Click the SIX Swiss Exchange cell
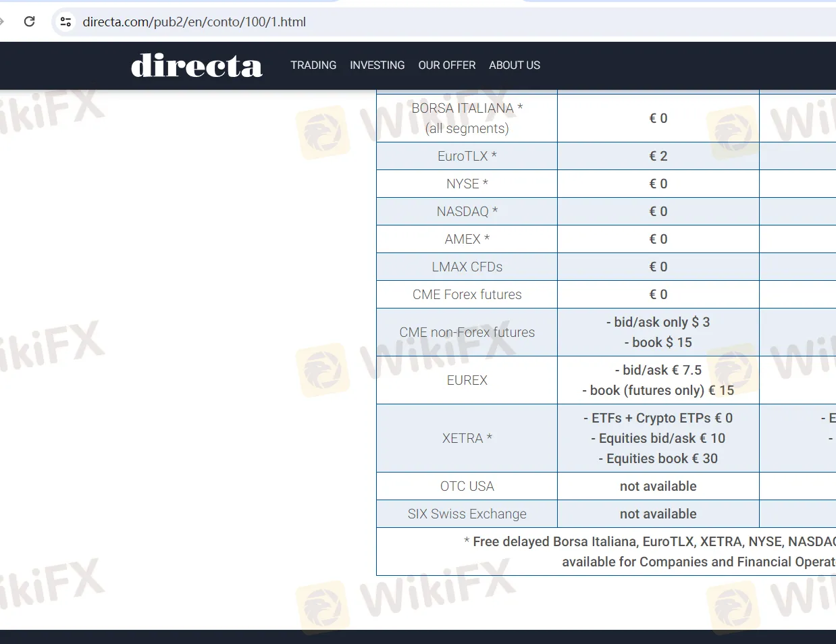The image size is (836, 644). (467, 514)
